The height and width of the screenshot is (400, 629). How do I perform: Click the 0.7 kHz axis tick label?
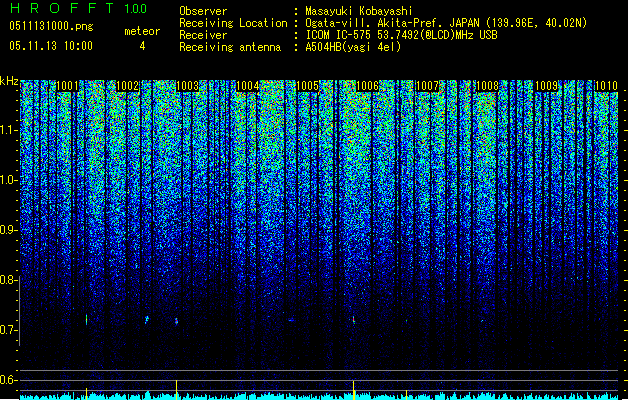(x=9, y=330)
